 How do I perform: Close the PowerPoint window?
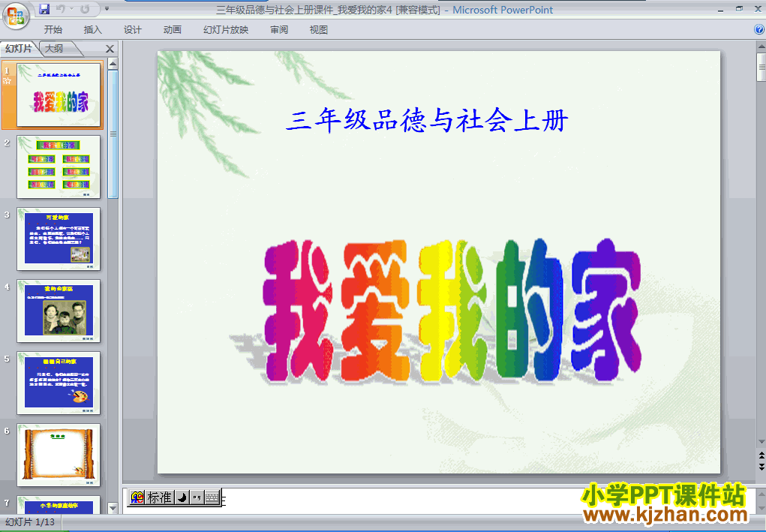(758, 9)
